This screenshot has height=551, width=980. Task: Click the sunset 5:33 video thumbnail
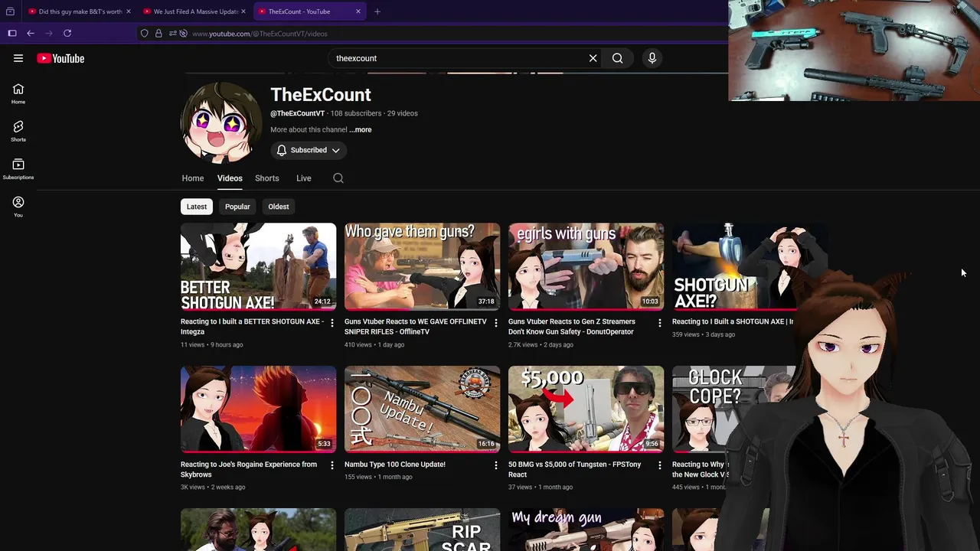[x=258, y=409]
